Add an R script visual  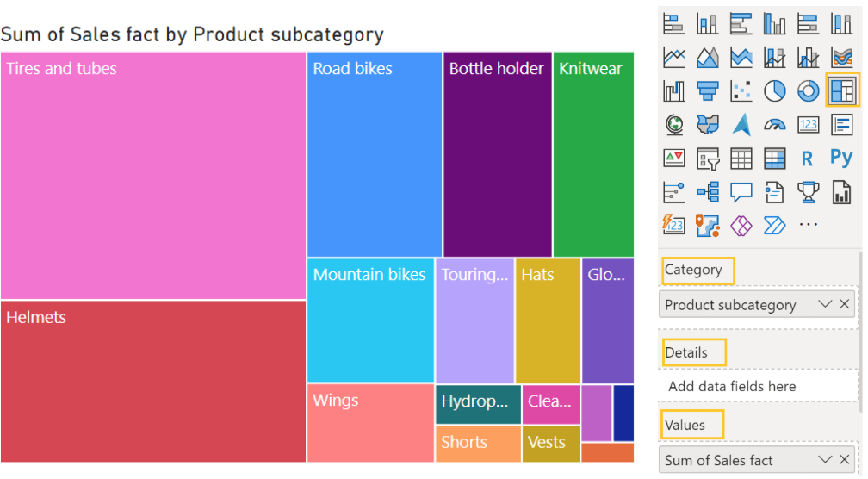point(807,159)
